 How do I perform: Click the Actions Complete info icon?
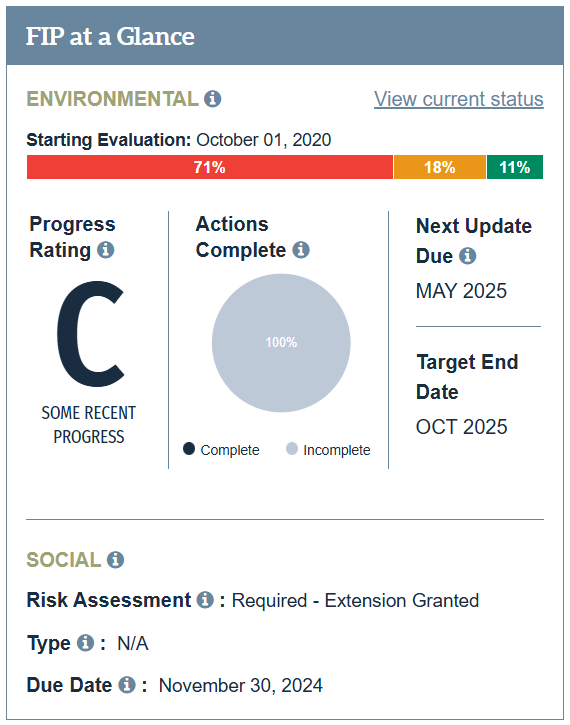pyautogui.click(x=301, y=250)
